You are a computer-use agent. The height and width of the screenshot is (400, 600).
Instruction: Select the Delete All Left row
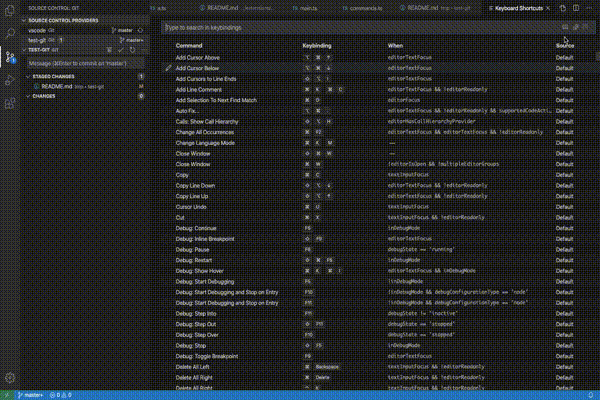379,367
